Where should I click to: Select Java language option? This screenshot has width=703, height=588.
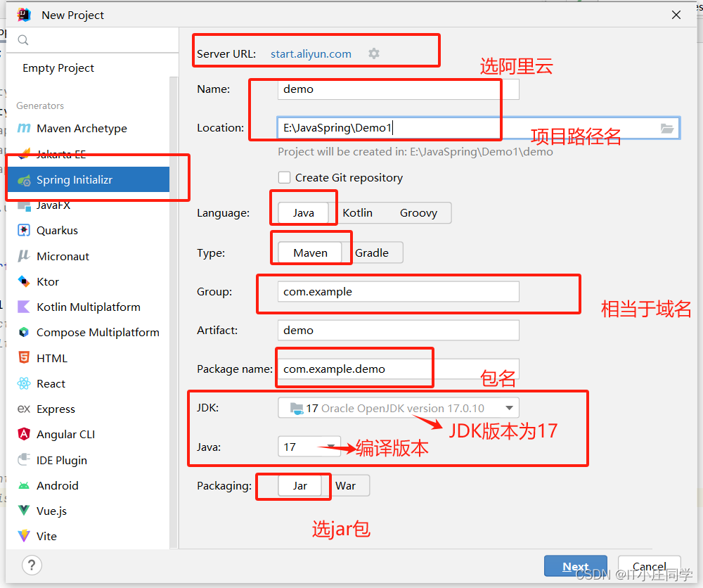[x=303, y=212]
